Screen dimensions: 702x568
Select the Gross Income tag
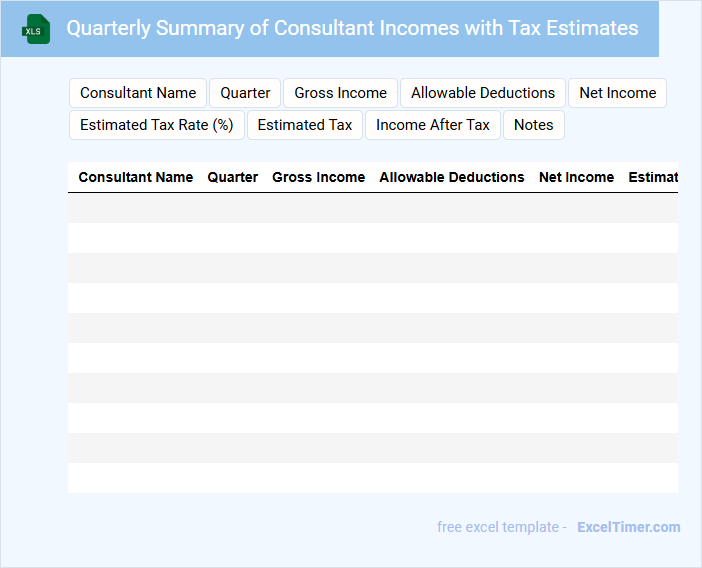tap(340, 93)
